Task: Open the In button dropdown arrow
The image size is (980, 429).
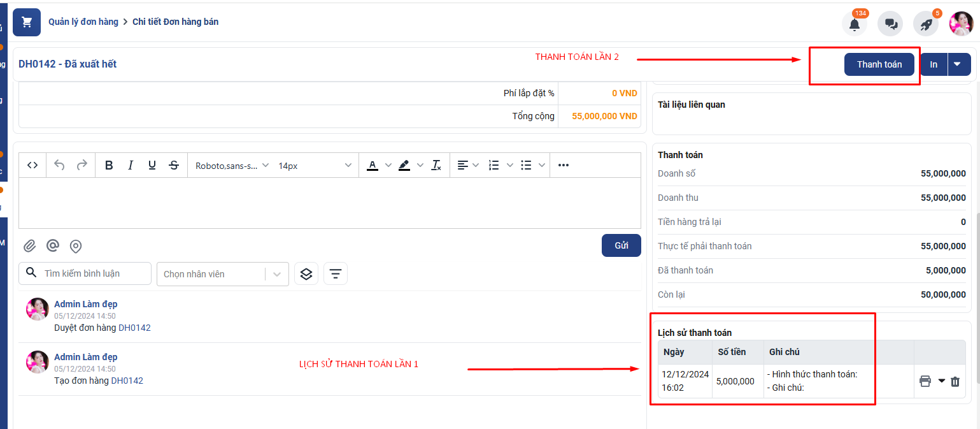Action: (958, 64)
